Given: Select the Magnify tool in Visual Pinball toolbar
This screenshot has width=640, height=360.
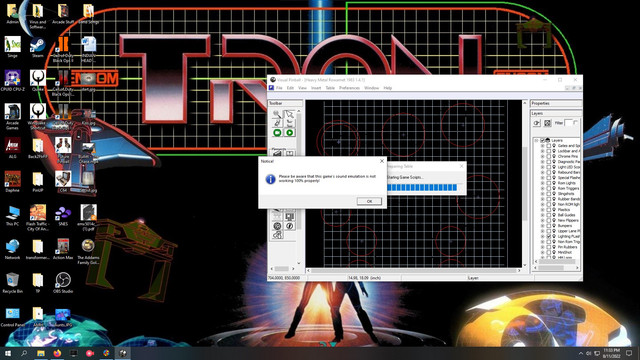Looking at the screenshot, I should click(277, 114).
